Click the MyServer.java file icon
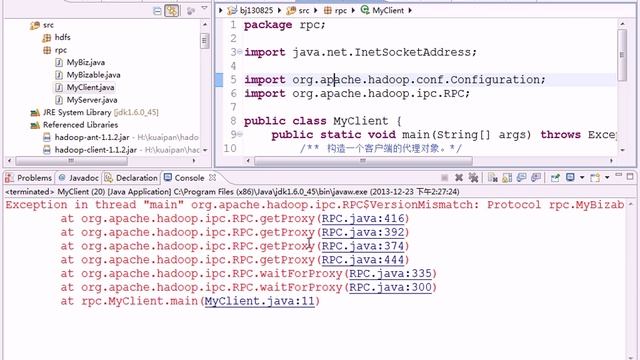 pos(59,100)
